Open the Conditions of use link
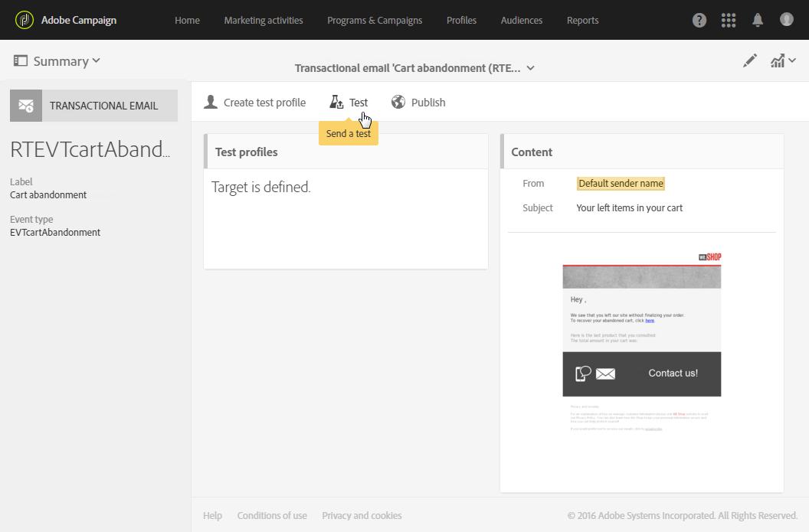Viewport: 809px width, 532px height. (x=272, y=516)
